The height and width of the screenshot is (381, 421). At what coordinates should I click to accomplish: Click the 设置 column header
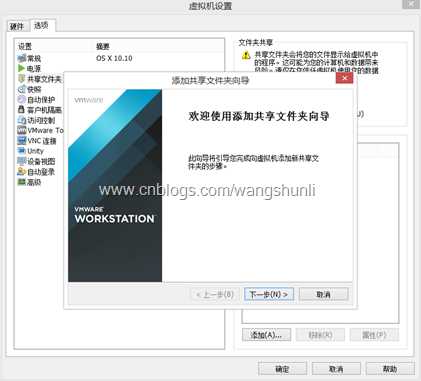(x=25, y=47)
